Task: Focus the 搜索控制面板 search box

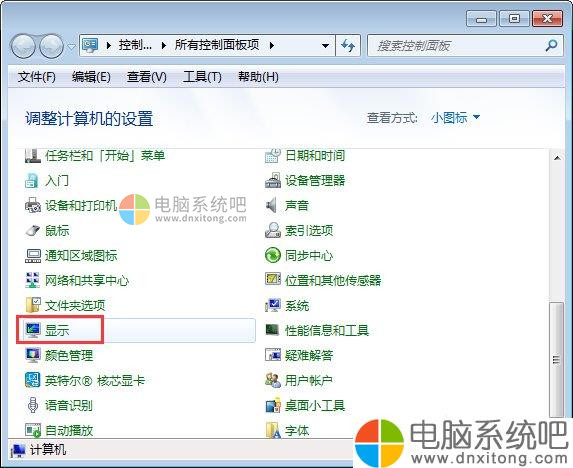Action: click(458, 46)
